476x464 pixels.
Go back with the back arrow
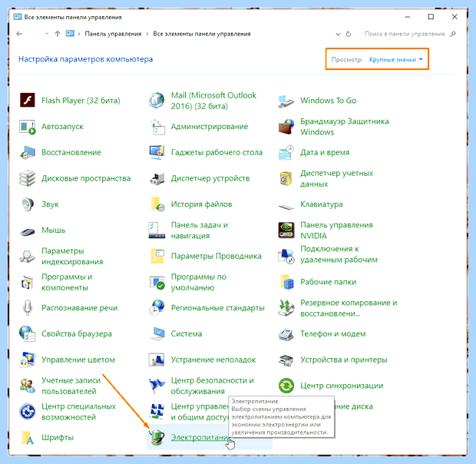pyautogui.click(x=19, y=34)
